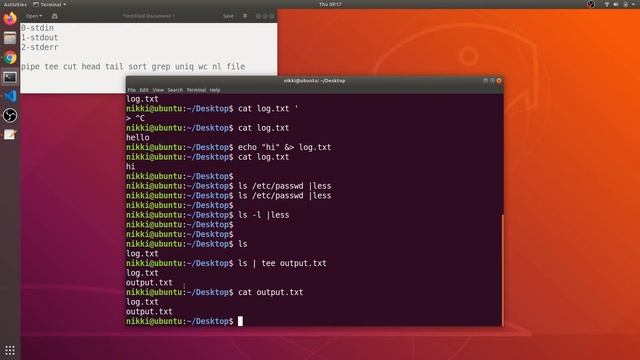Image resolution: width=640 pixels, height=360 pixels.
Task: Click the power icon in top bar
Action: pos(626,4)
